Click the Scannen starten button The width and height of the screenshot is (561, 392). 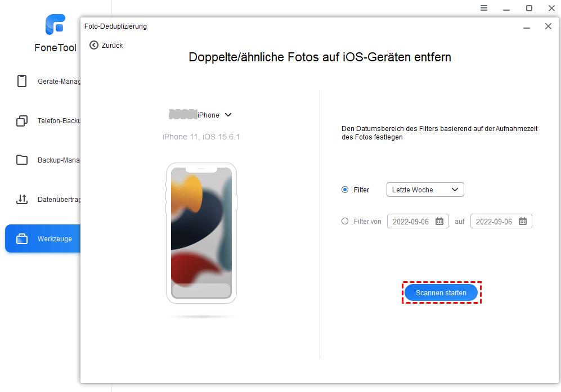click(x=441, y=292)
